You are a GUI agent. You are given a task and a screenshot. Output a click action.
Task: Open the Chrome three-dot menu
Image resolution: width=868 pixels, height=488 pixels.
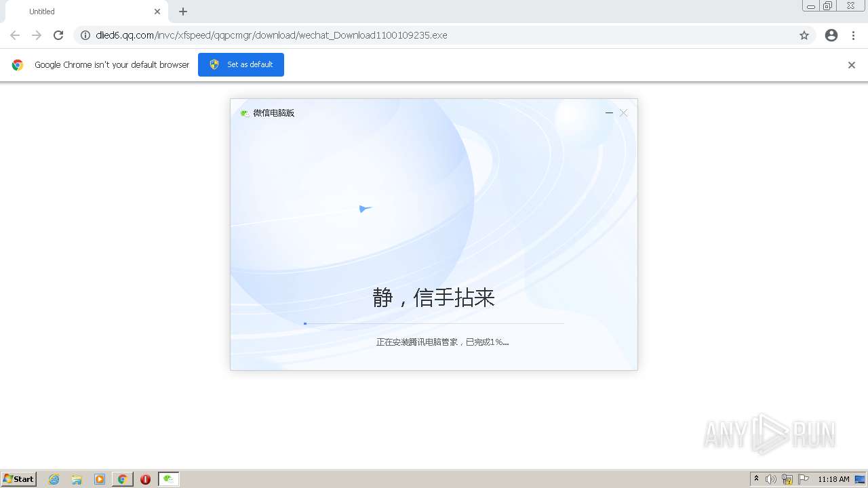pyautogui.click(x=854, y=35)
